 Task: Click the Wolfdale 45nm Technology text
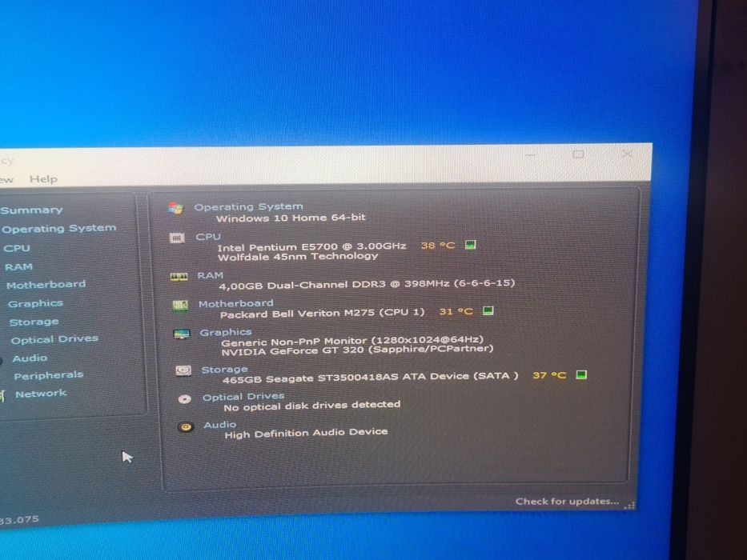(x=298, y=257)
